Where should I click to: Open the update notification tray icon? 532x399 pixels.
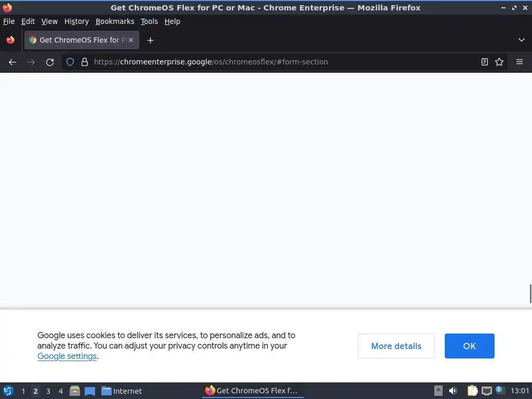499,390
